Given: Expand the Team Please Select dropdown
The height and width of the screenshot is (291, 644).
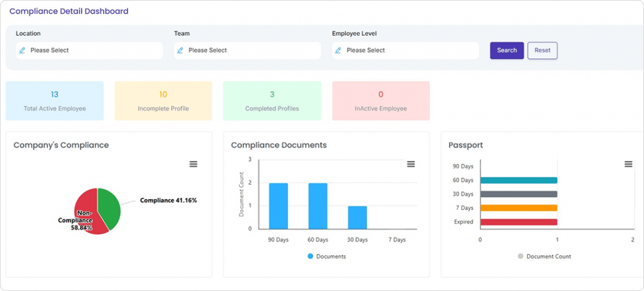Looking at the screenshot, I should (x=252, y=50).
